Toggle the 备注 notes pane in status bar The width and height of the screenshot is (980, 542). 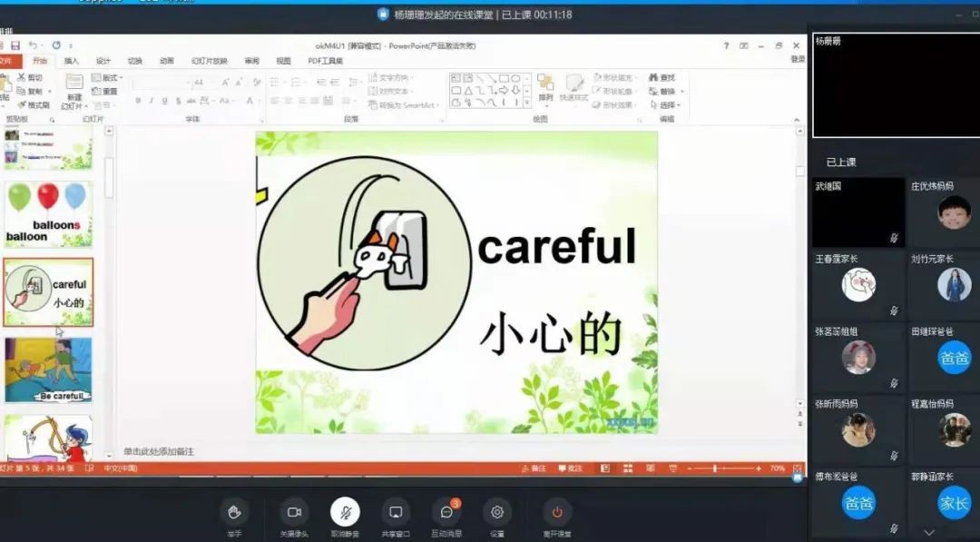[533, 468]
